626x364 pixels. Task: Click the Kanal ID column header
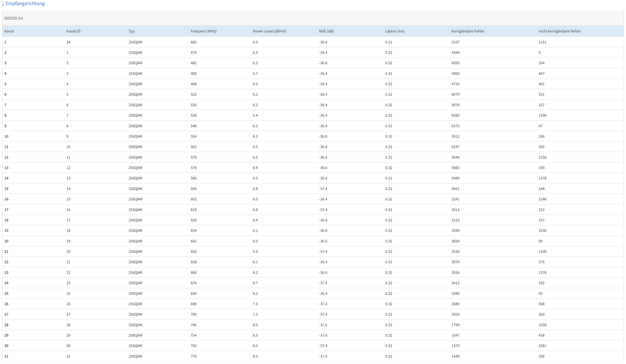pos(73,31)
